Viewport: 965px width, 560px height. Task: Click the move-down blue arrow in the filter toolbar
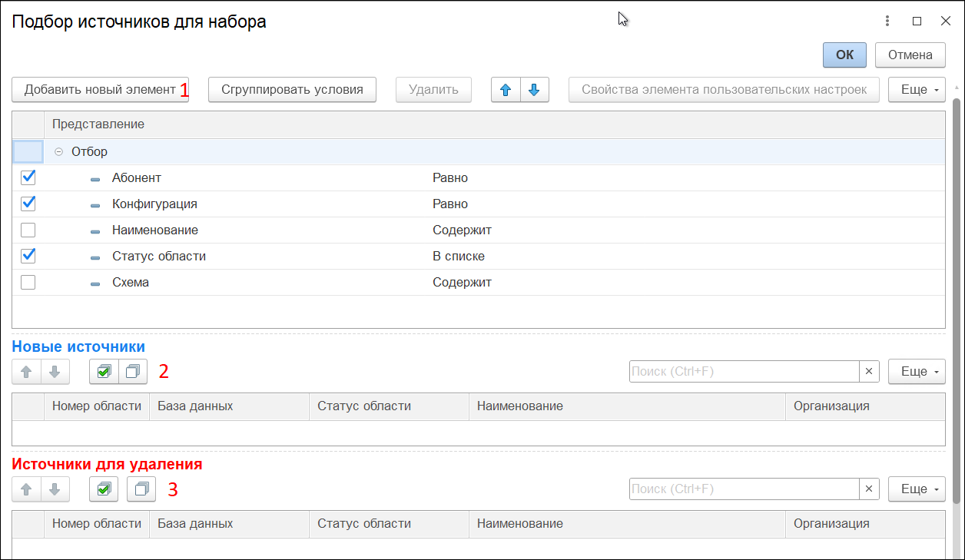535,90
